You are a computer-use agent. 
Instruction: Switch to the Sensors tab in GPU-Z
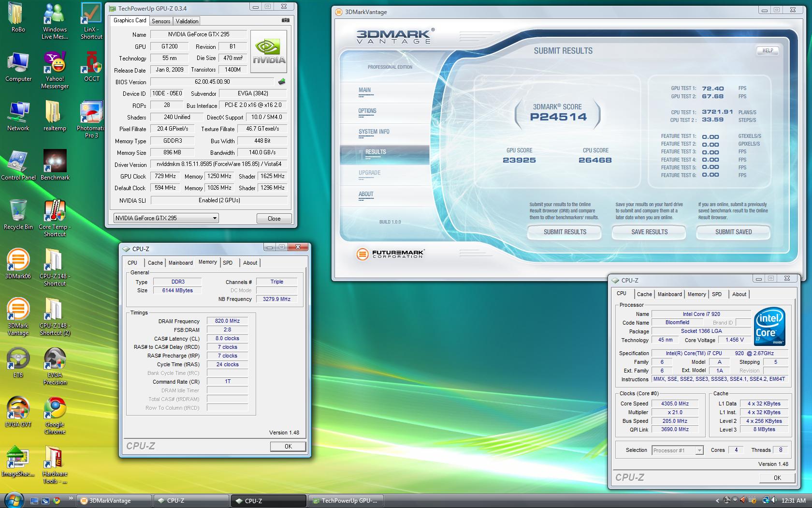pos(161,21)
